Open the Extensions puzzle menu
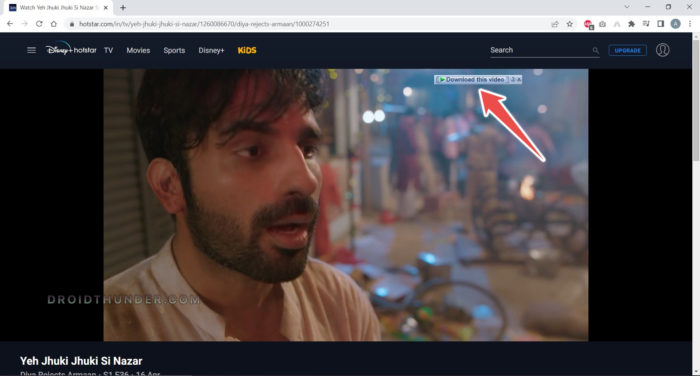This screenshot has width=700, height=376. click(631, 24)
